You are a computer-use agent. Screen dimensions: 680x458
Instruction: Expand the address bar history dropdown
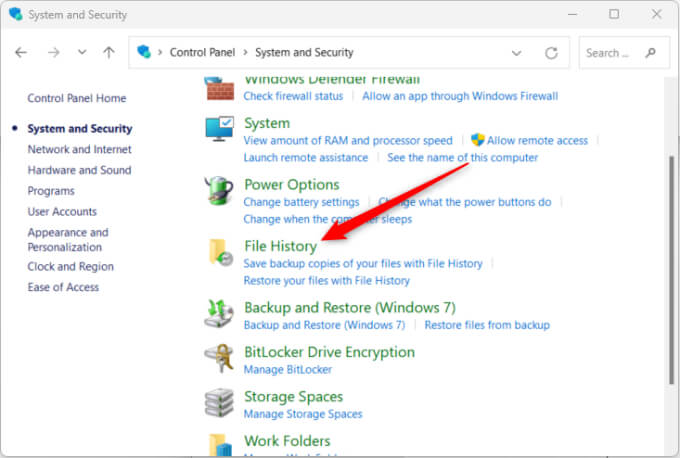[x=517, y=53]
